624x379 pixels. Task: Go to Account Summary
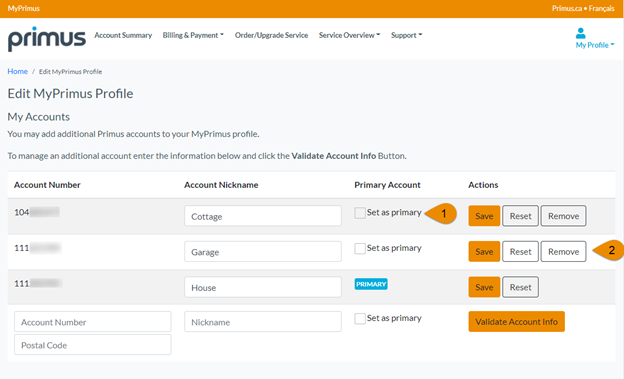click(x=123, y=35)
